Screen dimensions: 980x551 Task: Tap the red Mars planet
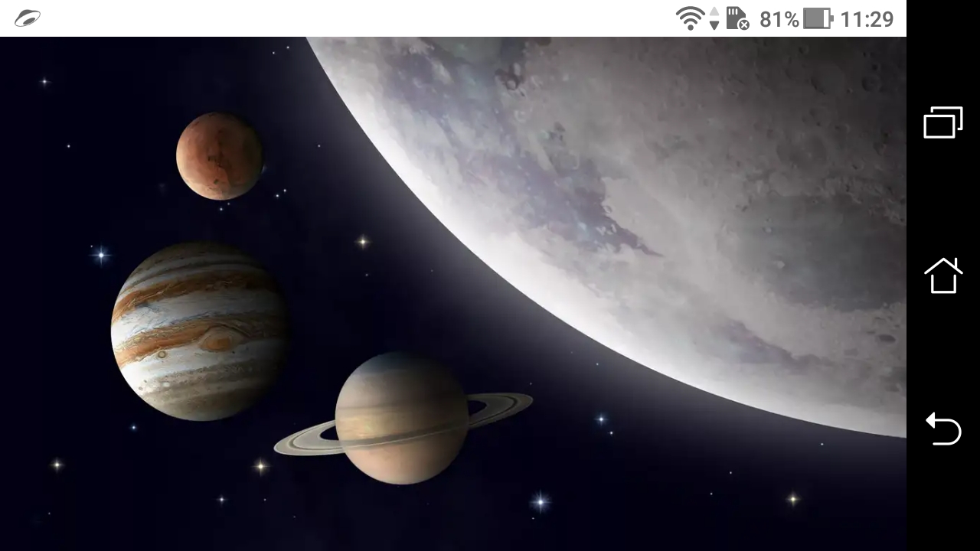tap(220, 156)
